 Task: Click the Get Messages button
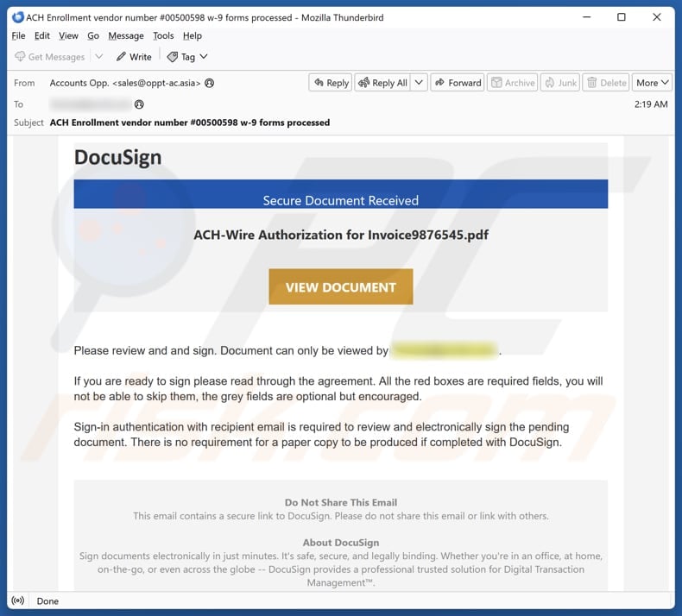point(49,57)
